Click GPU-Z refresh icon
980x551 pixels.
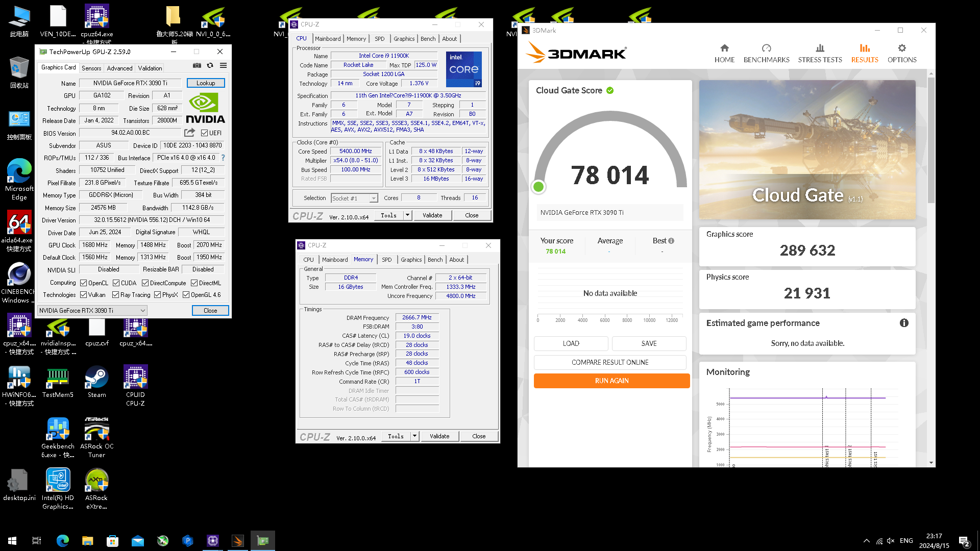[210, 65]
